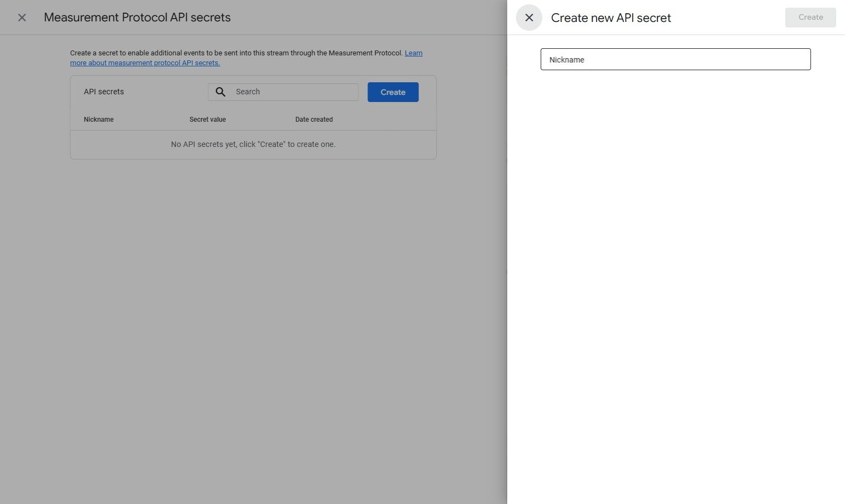Click the Measurement Protocol API secrets title
845x504 pixels.
point(137,17)
